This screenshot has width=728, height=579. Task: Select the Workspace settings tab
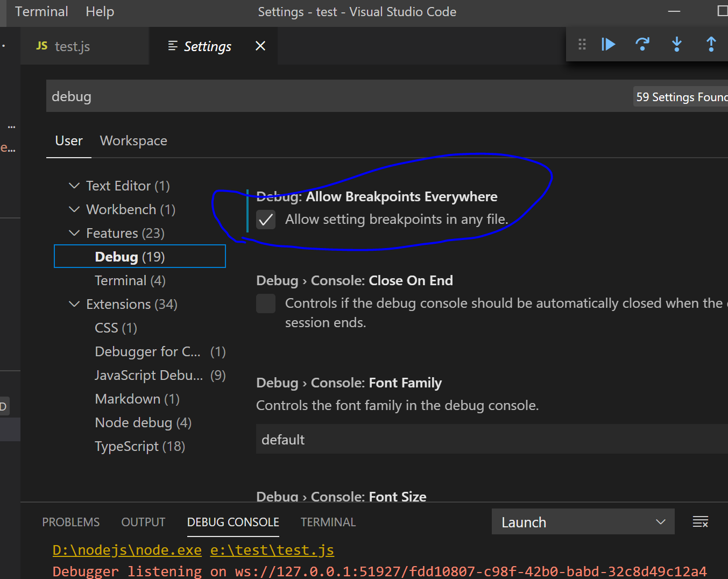coord(133,141)
